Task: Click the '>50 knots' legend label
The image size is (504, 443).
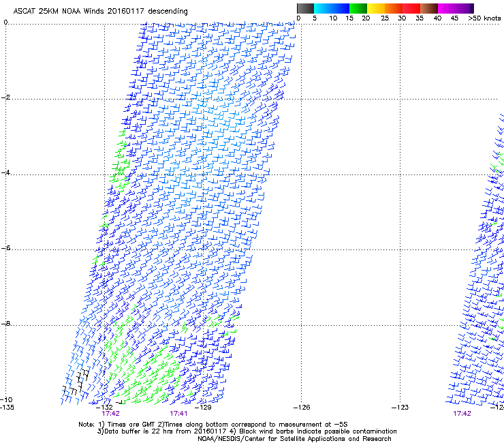Action: [x=484, y=18]
